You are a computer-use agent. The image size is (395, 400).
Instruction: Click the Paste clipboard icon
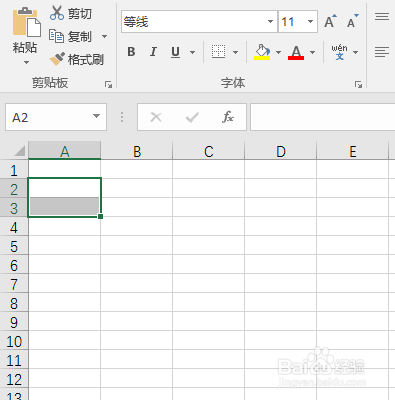[27, 23]
